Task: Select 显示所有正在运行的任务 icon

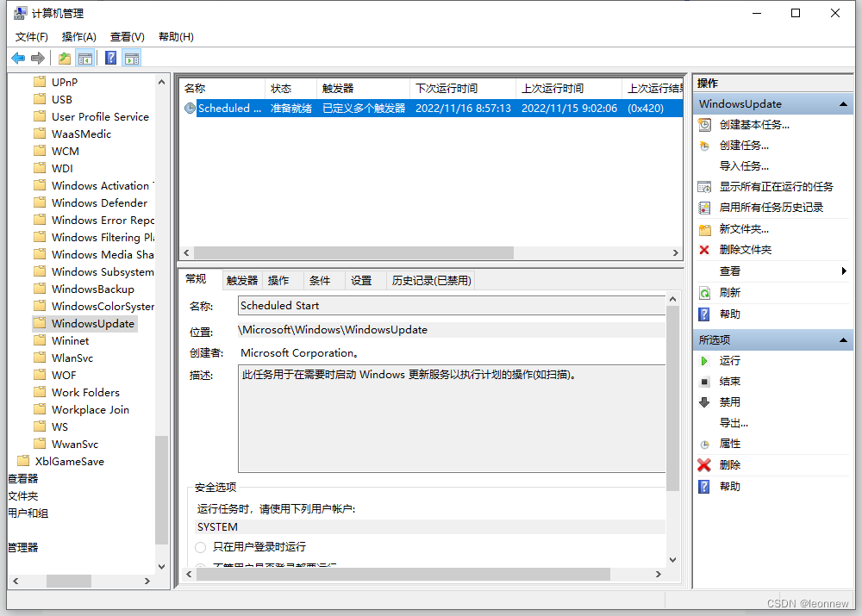Action: tap(704, 186)
